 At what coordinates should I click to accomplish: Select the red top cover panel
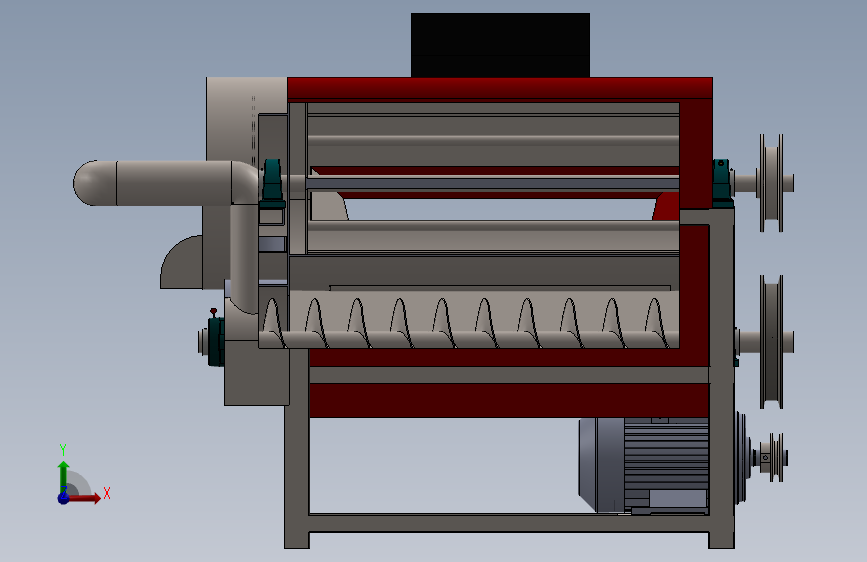pyautogui.click(x=500, y=89)
